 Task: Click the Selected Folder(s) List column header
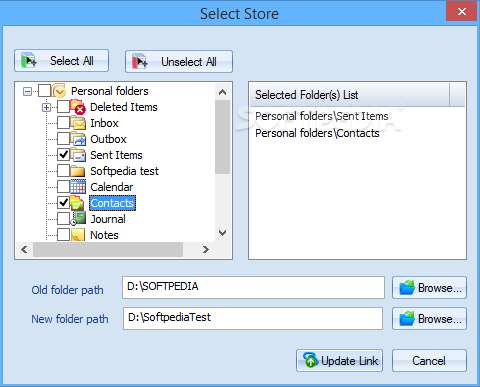point(350,95)
